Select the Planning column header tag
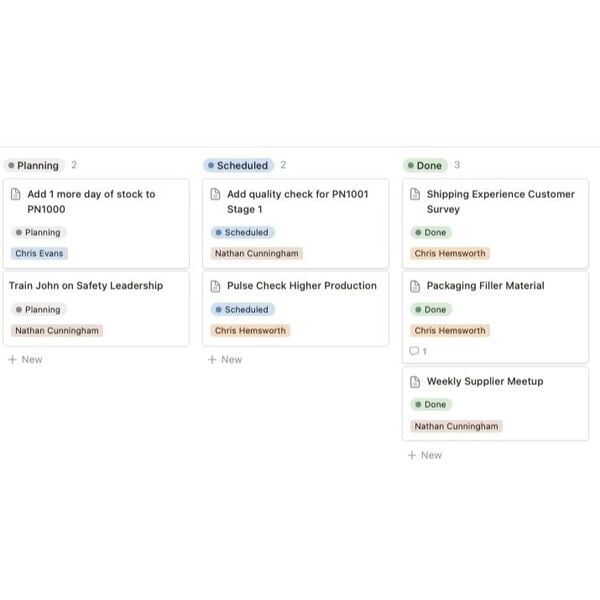600x600 pixels. tap(33, 165)
